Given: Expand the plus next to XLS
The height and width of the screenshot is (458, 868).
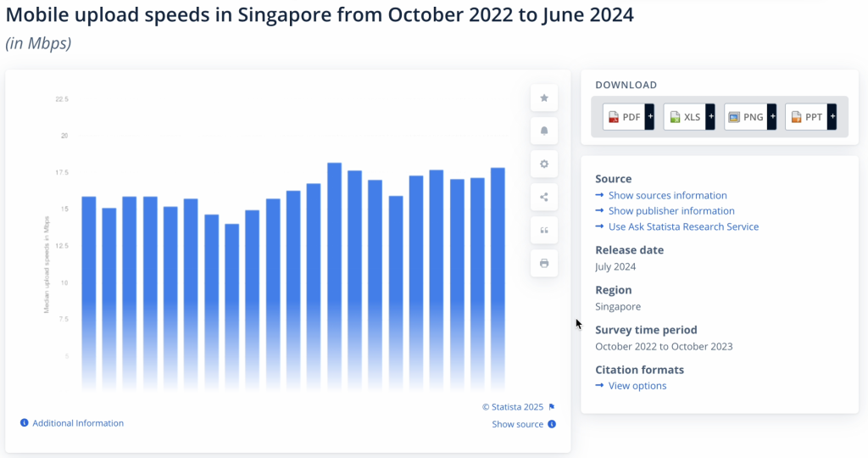Looking at the screenshot, I should [710, 117].
